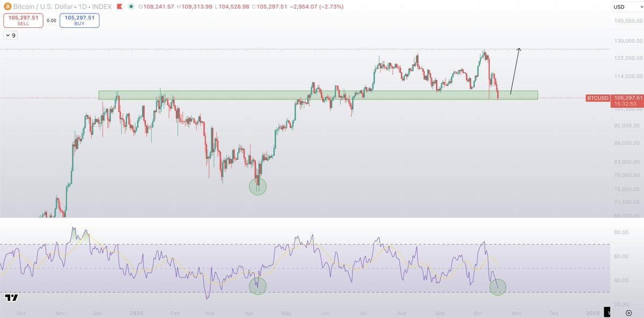Click the BTCUSD price label on the axis
This screenshot has height=318, width=644.
[598, 98]
